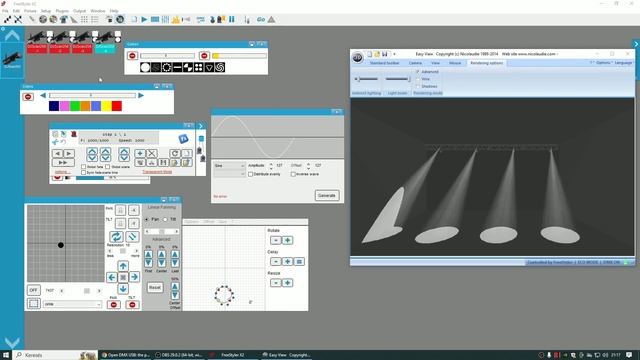
Task: Click the left arrow in pan/tilt pad
Action: pyautogui.click(x=112, y=277)
